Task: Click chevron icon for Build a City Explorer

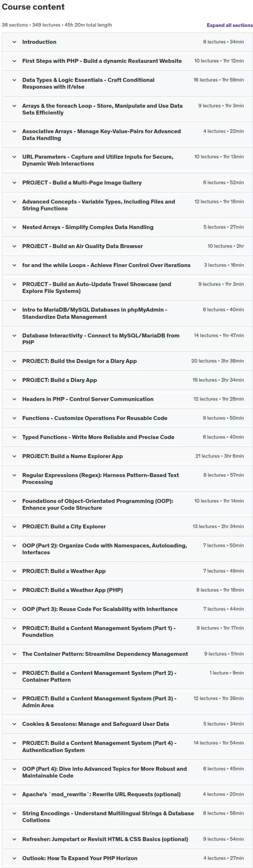Action: click(x=14, y=527)
